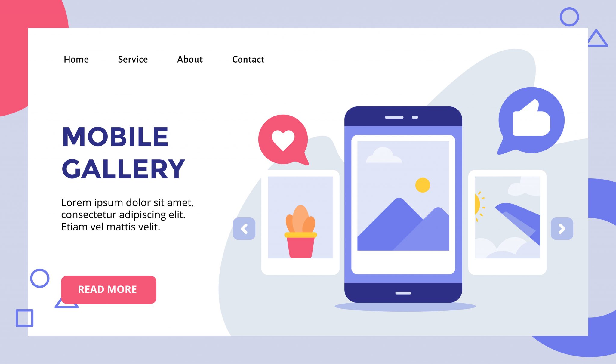
Task: Select the Contact tab
Action: point(248,60)
